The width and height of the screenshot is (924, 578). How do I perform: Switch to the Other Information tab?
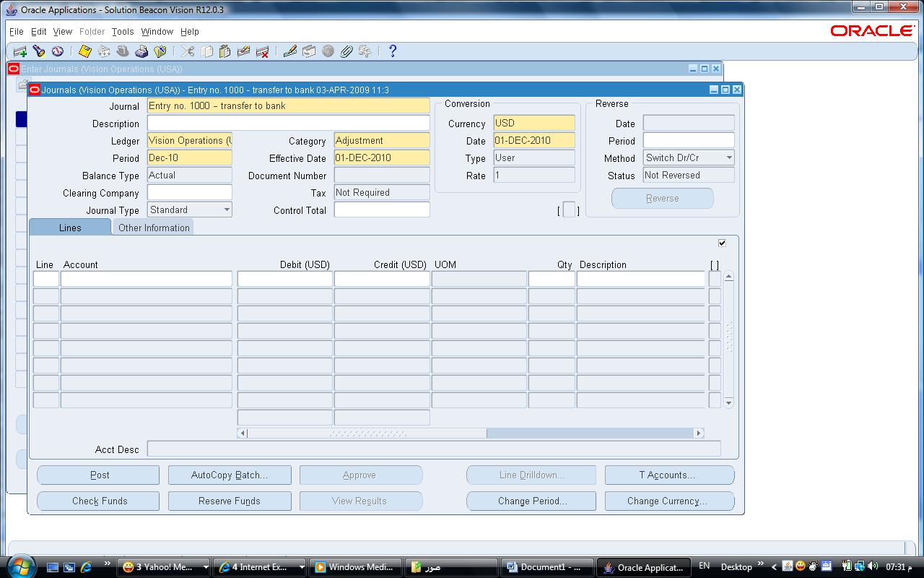(x=154, y=228)
